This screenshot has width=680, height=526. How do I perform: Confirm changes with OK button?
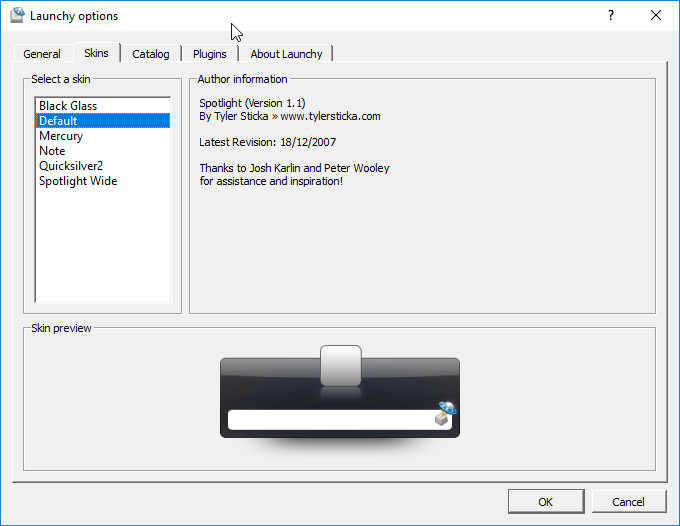tap(546, 502)
